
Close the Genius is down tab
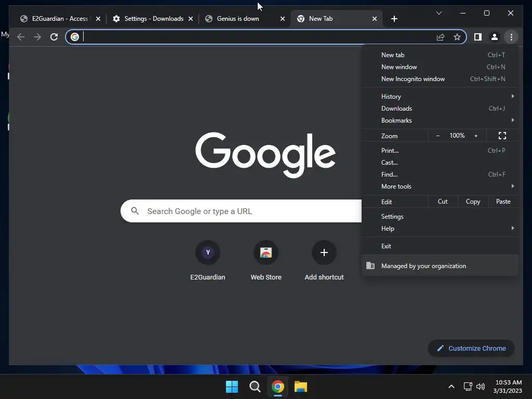pyautogui.click(x=282, y=19)
